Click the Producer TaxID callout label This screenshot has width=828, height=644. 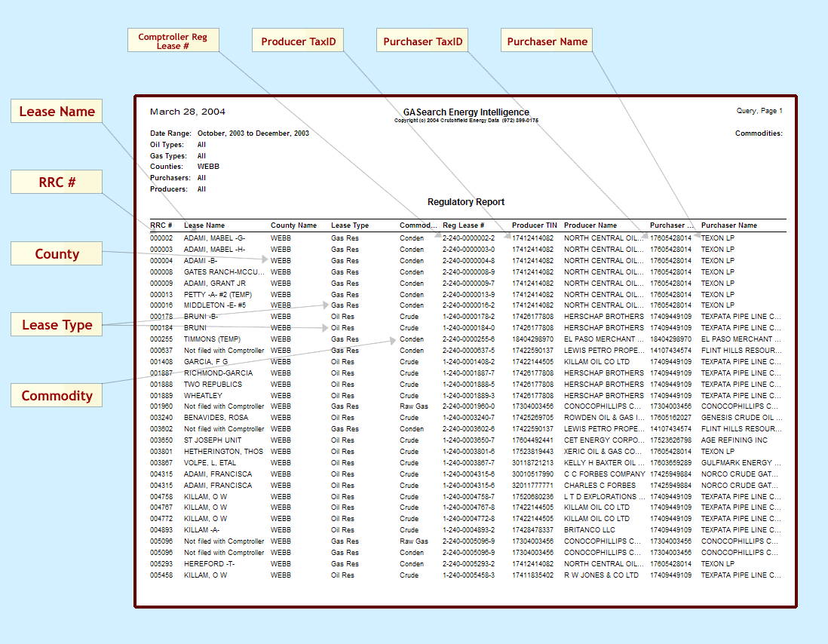coord(299,41)
